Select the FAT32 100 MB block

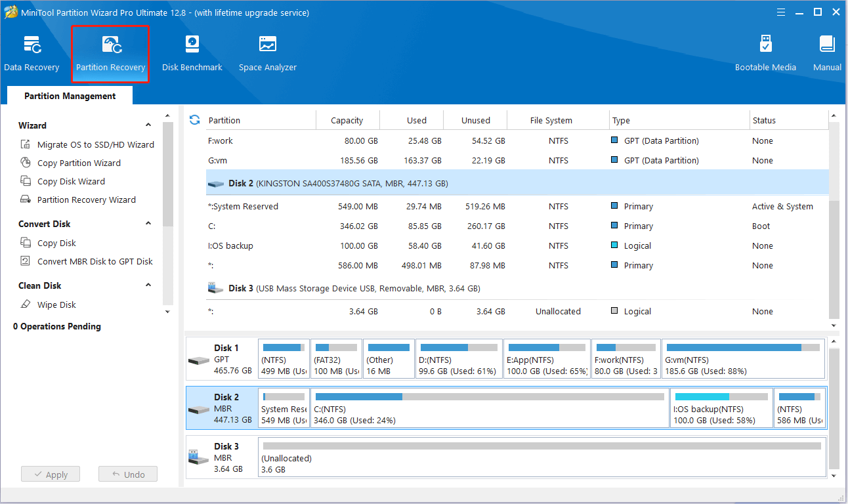[337, 359]
